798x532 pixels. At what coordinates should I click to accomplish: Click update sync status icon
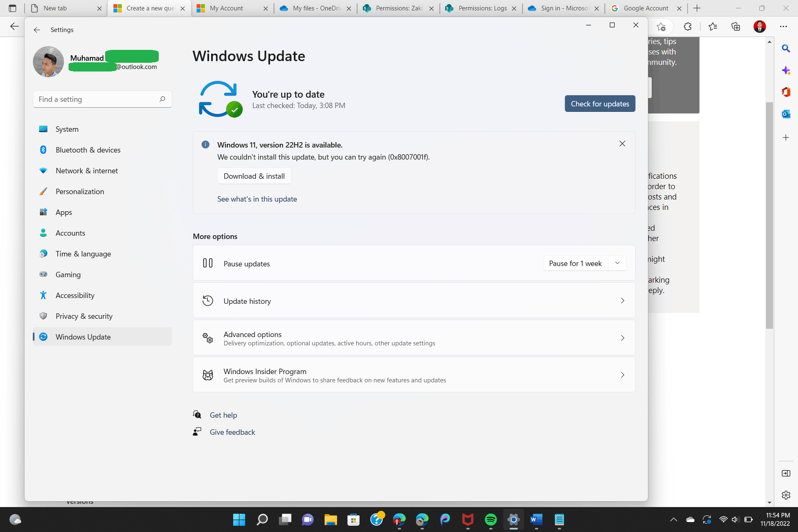tap(221, 99)
